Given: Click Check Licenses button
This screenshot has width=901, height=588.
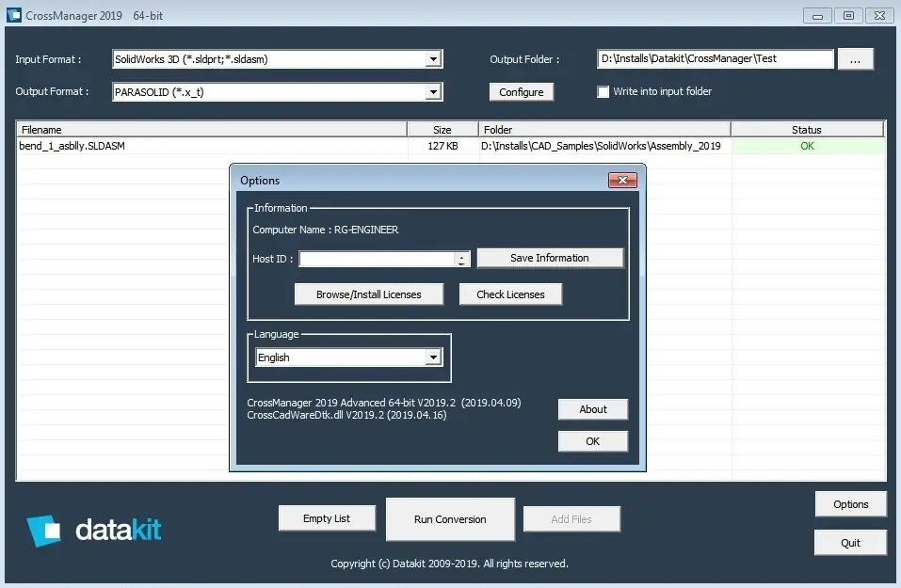Looking at the screenshot, I should [510, 294].
